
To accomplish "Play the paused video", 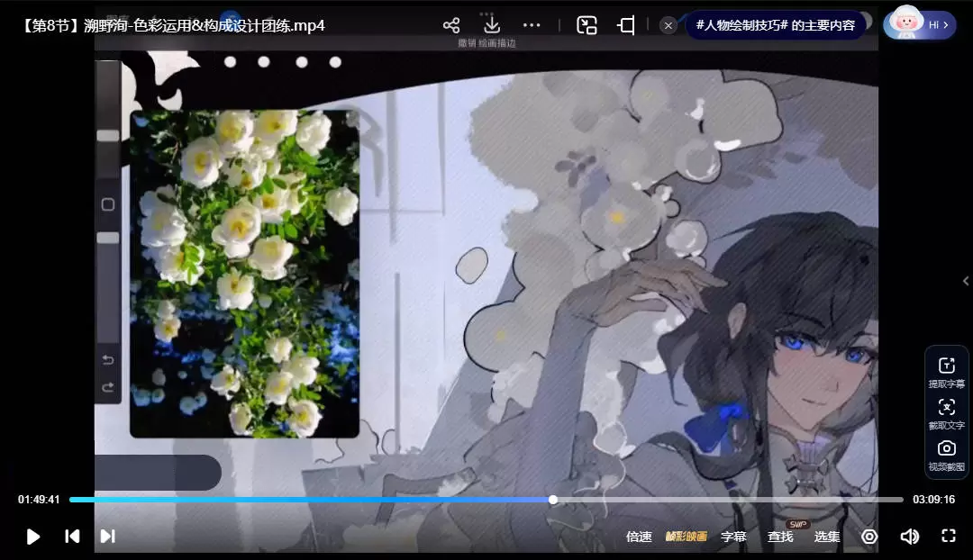I will click(33, 537).
